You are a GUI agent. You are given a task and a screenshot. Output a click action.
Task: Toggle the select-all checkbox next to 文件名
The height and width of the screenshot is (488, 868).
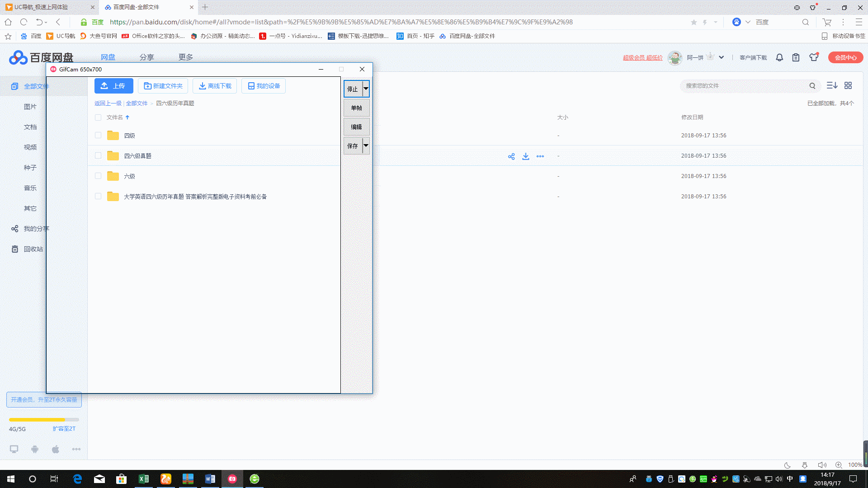click(x=98, y=117)
